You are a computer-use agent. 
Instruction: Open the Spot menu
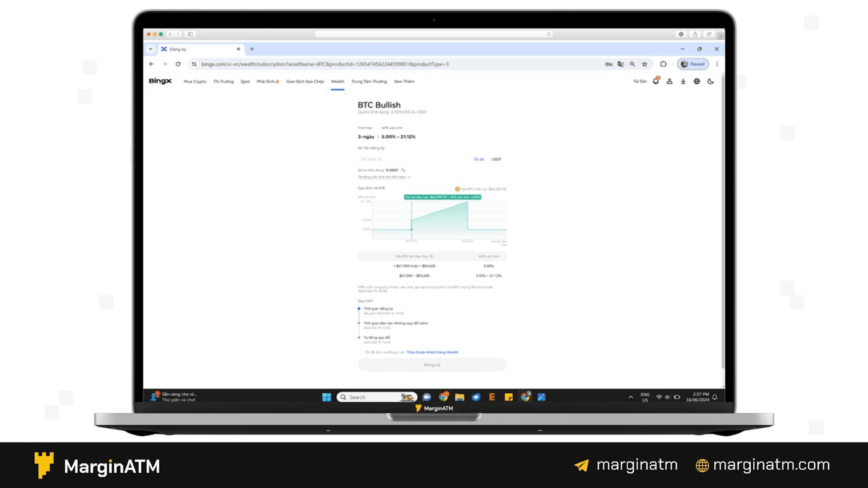click(x=245, y=82)
